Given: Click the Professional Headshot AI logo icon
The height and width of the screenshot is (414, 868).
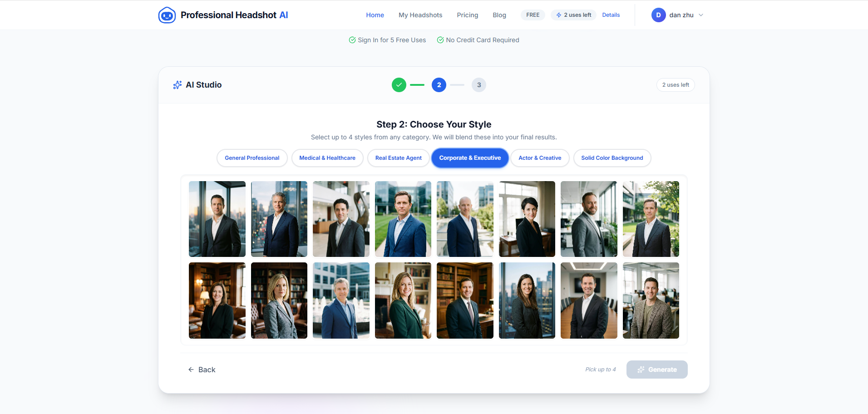Looking at the screenshot, I should tap(167, 15).
